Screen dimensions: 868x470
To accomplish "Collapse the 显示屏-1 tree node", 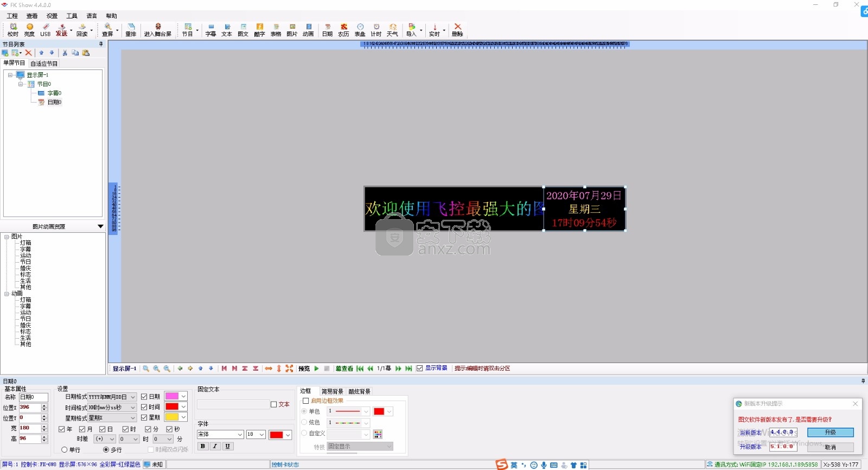I will [10, 75].
